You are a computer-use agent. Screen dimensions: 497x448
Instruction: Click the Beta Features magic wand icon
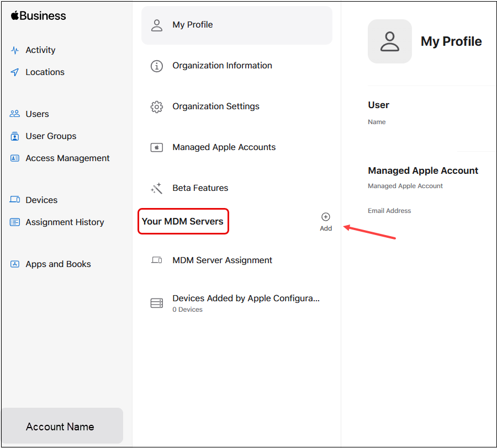157,188
